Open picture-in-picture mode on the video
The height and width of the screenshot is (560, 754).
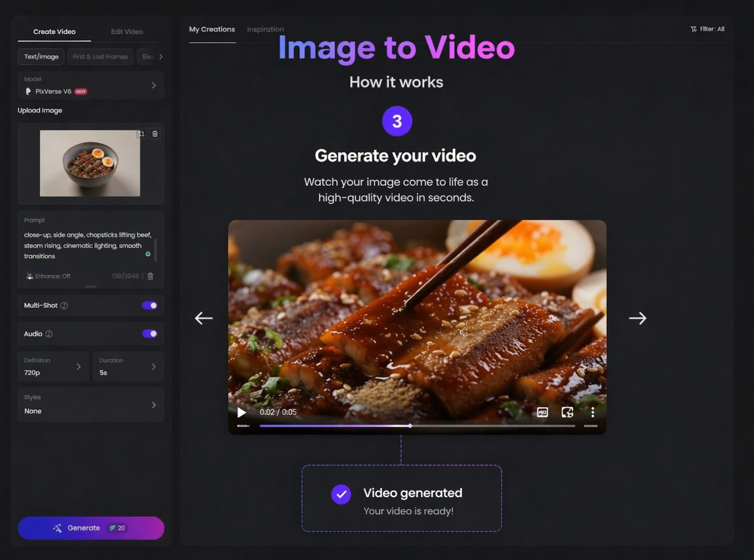click(567, 412)
